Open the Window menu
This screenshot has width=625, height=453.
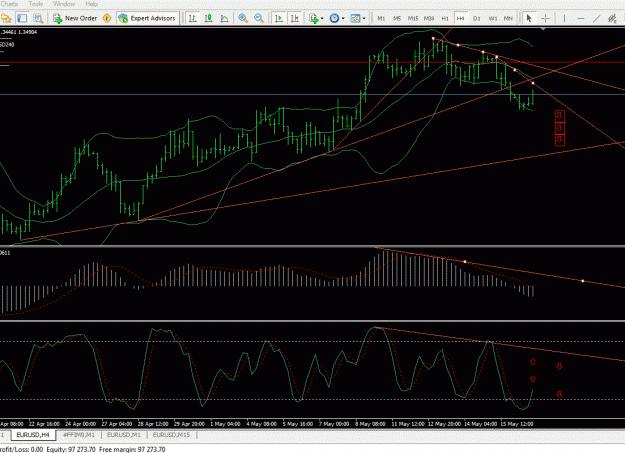point(64,4)
